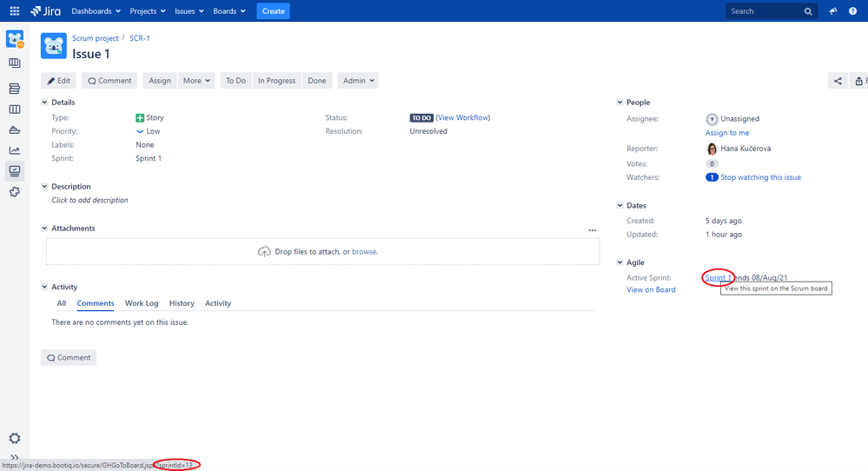
Task: Open the help question mark icon
Action: pos(852,11)
